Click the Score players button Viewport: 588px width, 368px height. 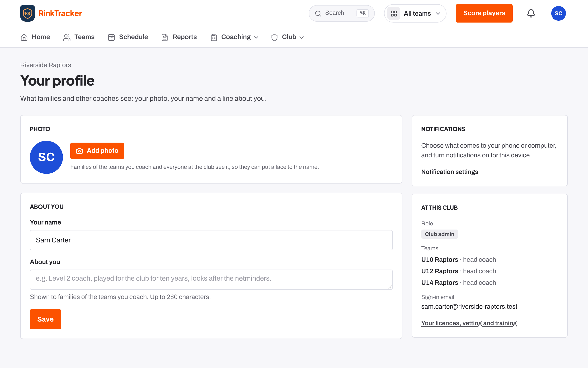point(484,13)
